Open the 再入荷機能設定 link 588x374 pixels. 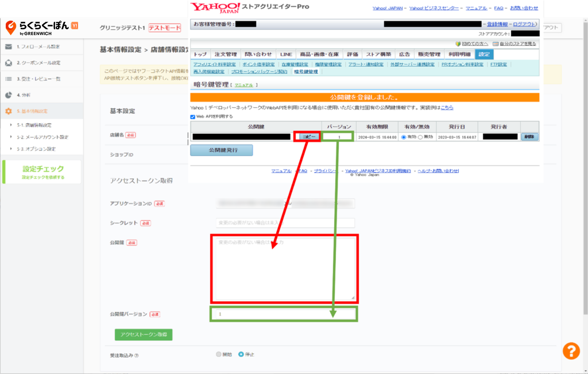click(209, 72)
